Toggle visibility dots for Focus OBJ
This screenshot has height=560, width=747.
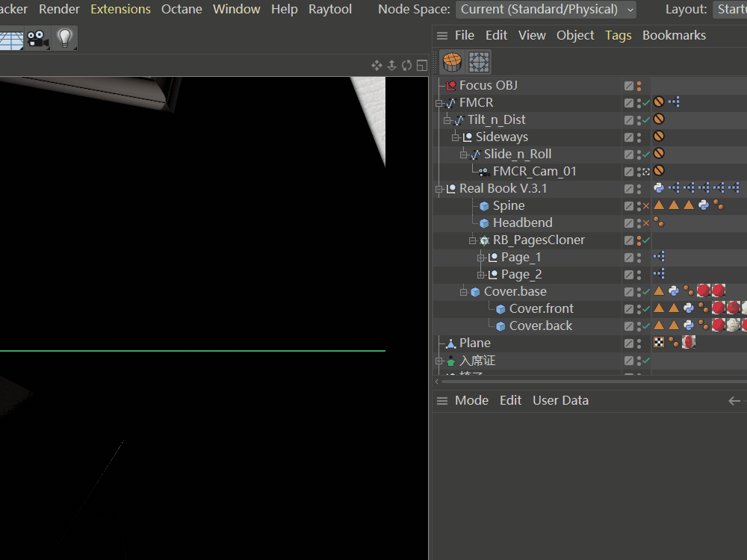[639, 86]
